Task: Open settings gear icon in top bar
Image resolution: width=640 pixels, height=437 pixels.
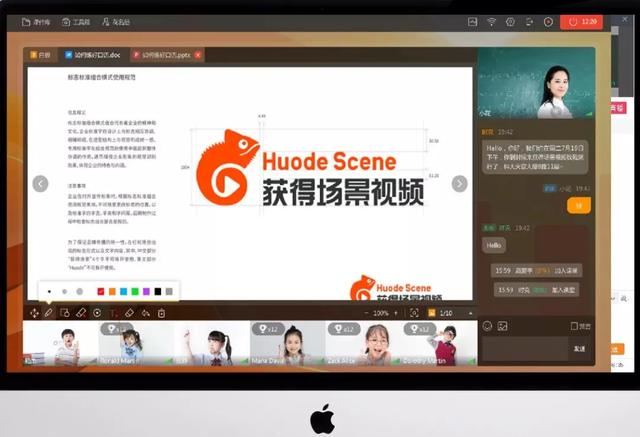Action: 510,22
